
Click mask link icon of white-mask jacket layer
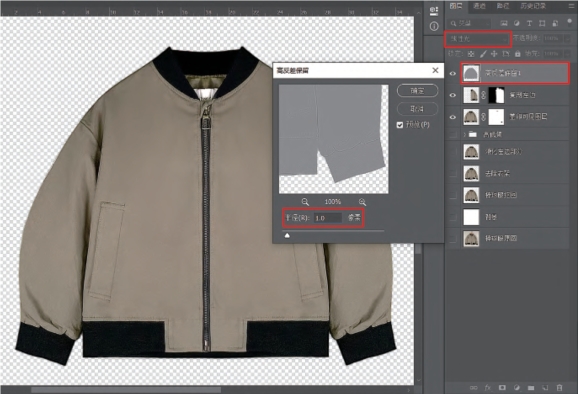tap(483, 117)
